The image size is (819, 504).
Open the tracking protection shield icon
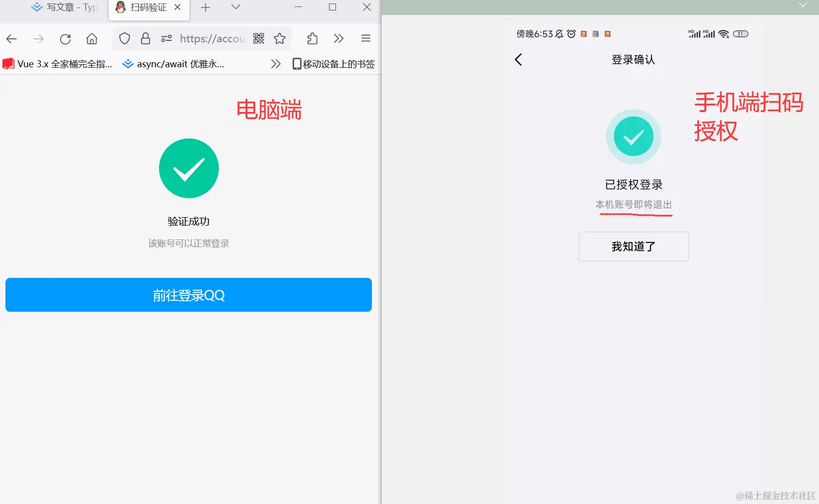124,38
